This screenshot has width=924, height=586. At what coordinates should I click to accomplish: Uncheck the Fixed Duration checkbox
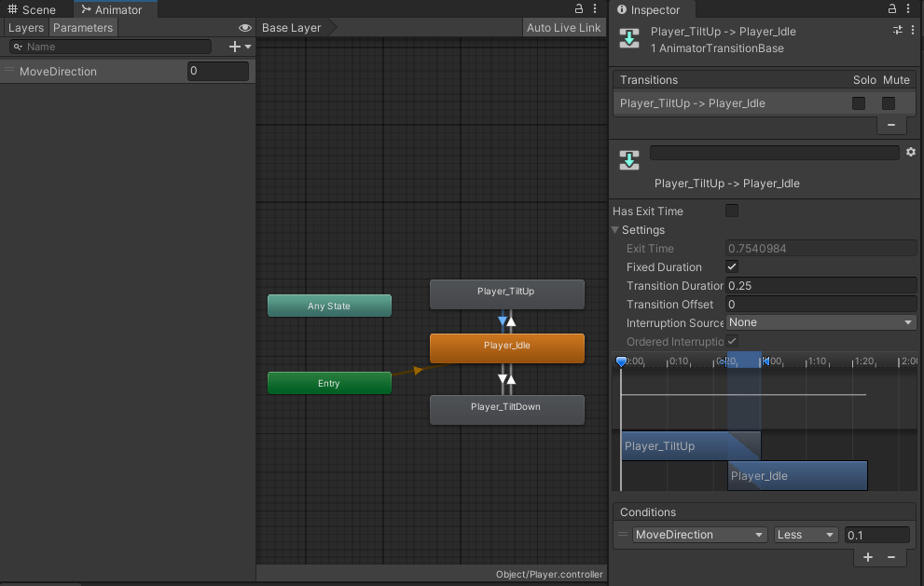click(732, 266)
